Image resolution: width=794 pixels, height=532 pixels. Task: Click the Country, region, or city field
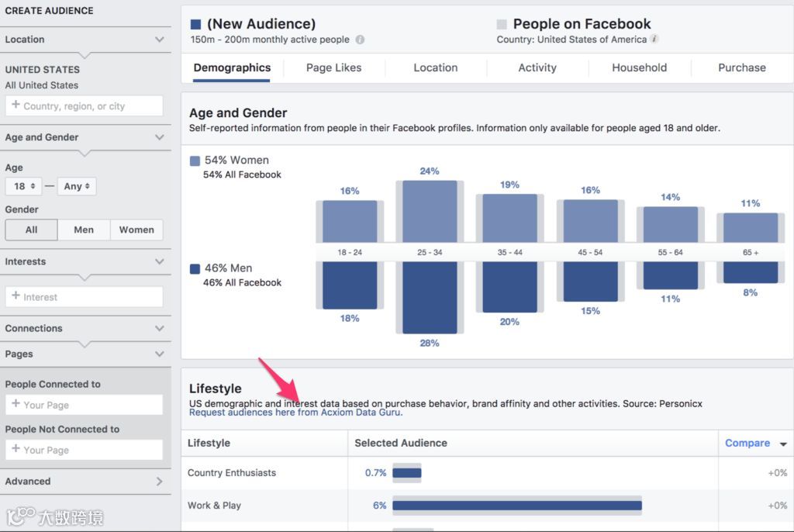[x=84, y=106]
